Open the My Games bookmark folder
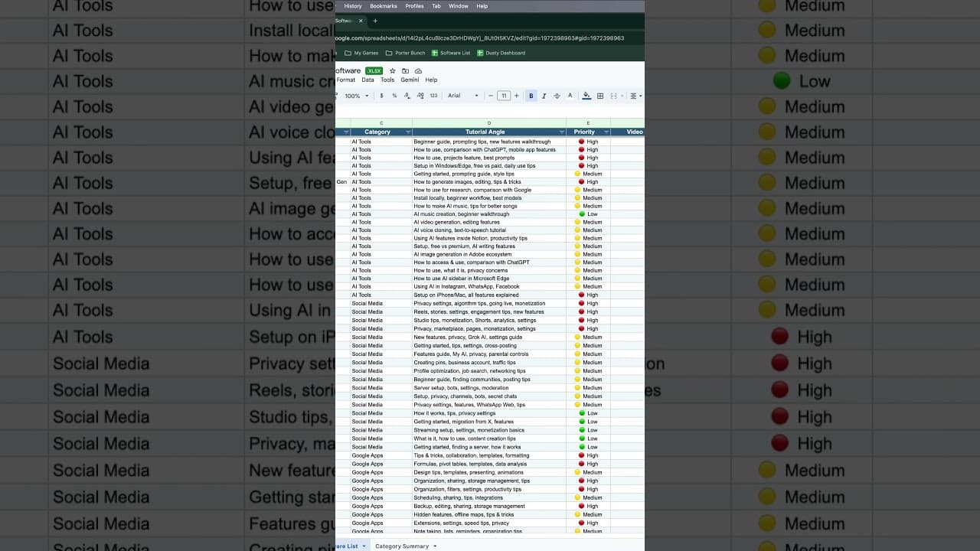The image size is (980, 551). pyautogui.click(x=361, y=53)
